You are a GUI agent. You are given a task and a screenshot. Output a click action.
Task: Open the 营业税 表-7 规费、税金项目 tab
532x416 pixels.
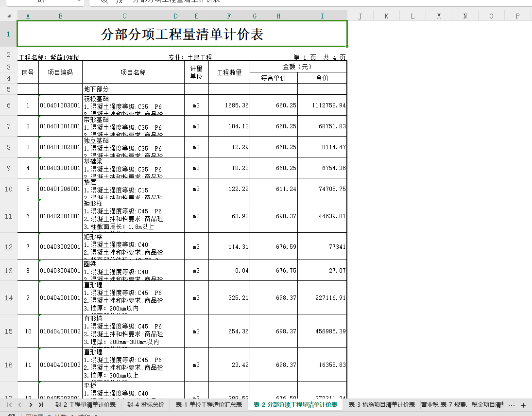[x=462, y=404]
